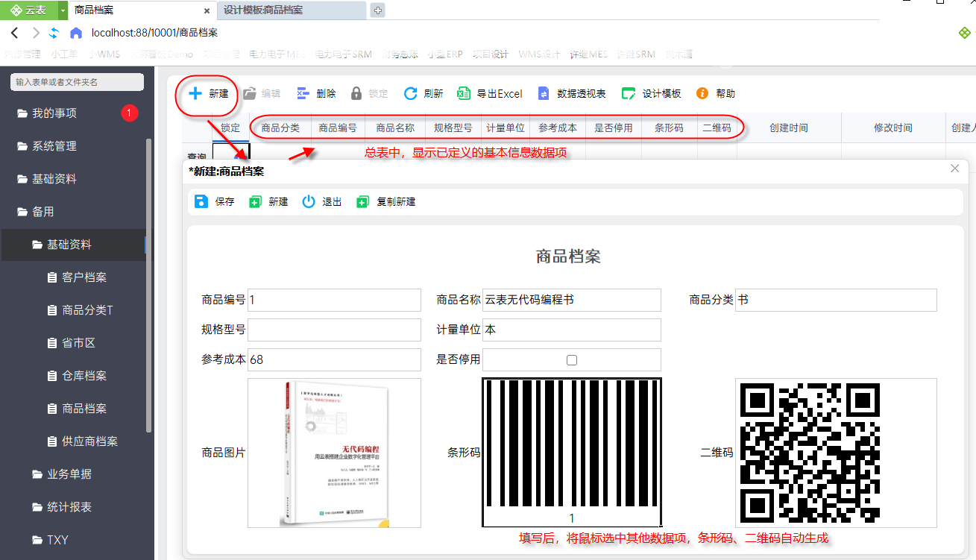This screenshot has width=976, height=560.
Task: Switch to the 设计模板商品档案 tab
Action: 291,10
